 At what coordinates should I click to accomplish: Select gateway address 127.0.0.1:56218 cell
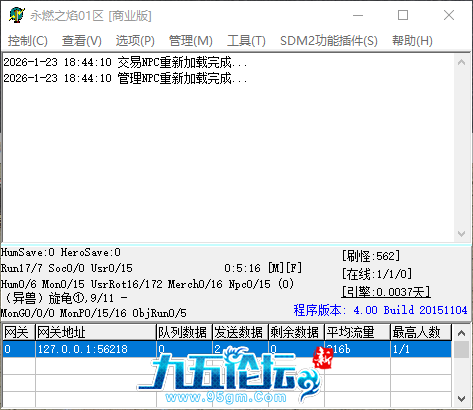pyautogui.click(x=96, y=349)
